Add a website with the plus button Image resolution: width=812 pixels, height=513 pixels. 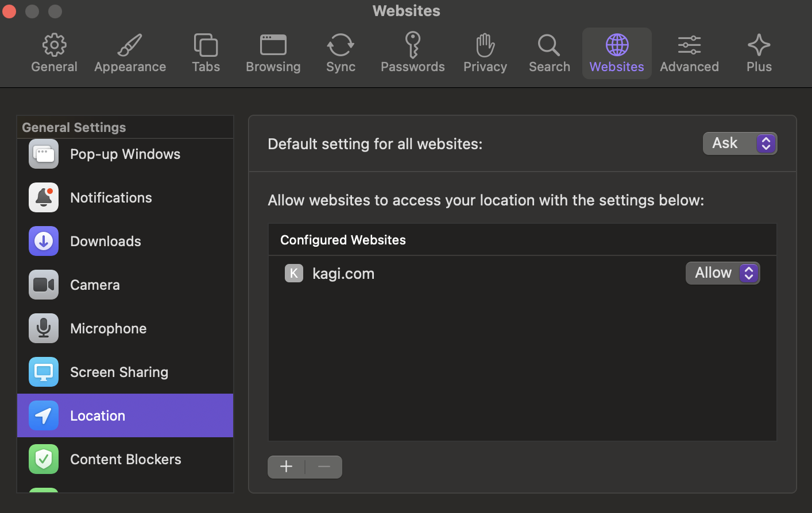[x=286, y=467]
